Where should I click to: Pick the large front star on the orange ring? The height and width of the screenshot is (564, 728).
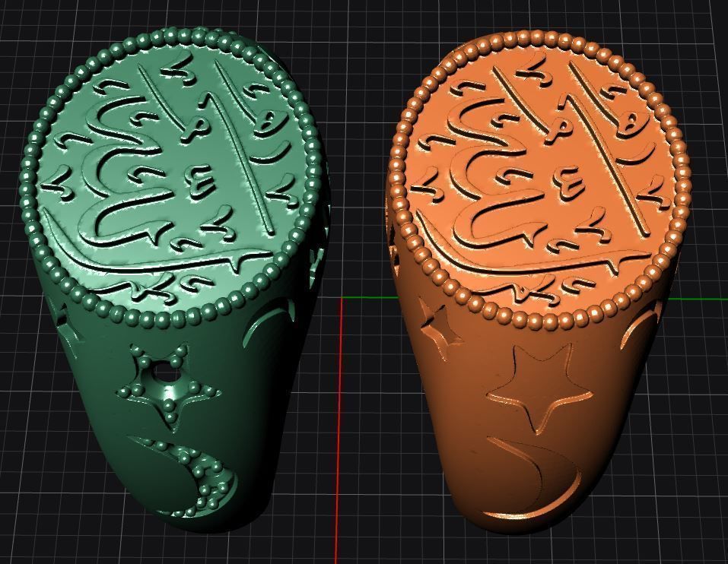click(x=541, y=388)
